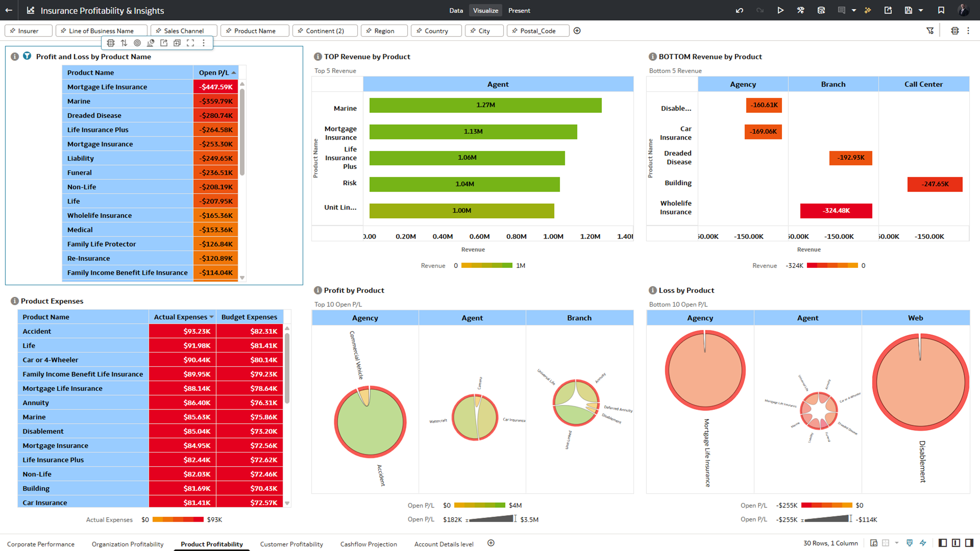980x551 pixels.
Task: Click the export share icon in the header
Action: click(x=888, y=10)
